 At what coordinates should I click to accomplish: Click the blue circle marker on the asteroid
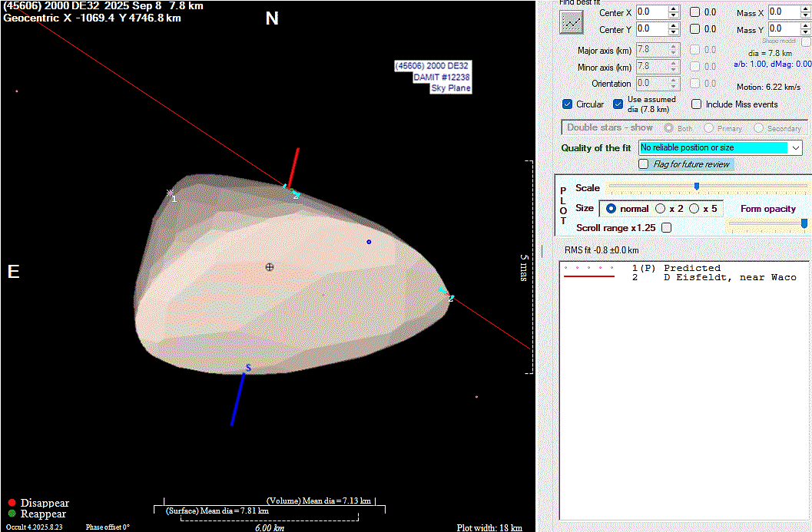369,242
